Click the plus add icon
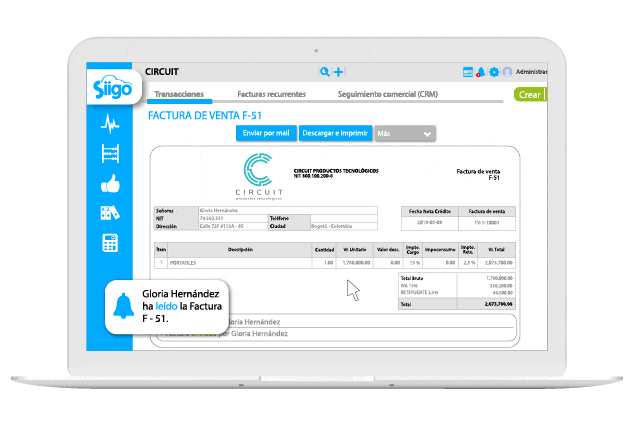 pos(339,72)
